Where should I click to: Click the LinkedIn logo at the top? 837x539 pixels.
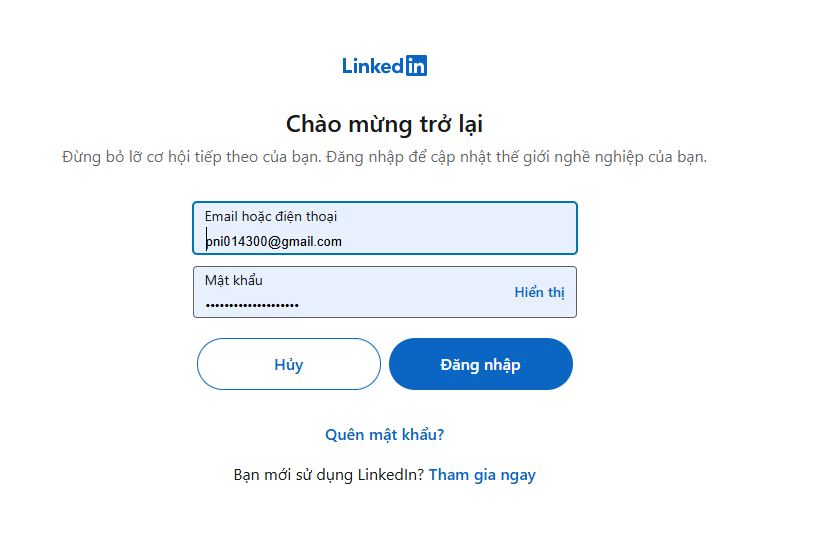[384, 66]
